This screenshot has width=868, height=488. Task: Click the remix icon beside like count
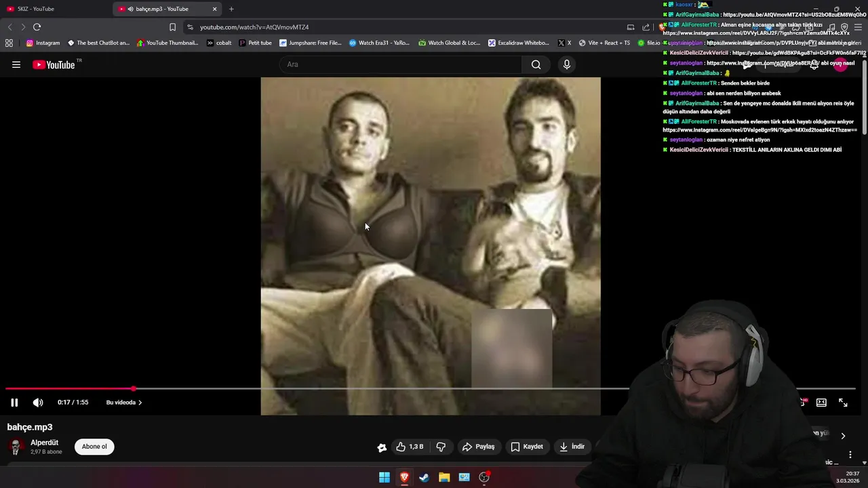[382, 447]
